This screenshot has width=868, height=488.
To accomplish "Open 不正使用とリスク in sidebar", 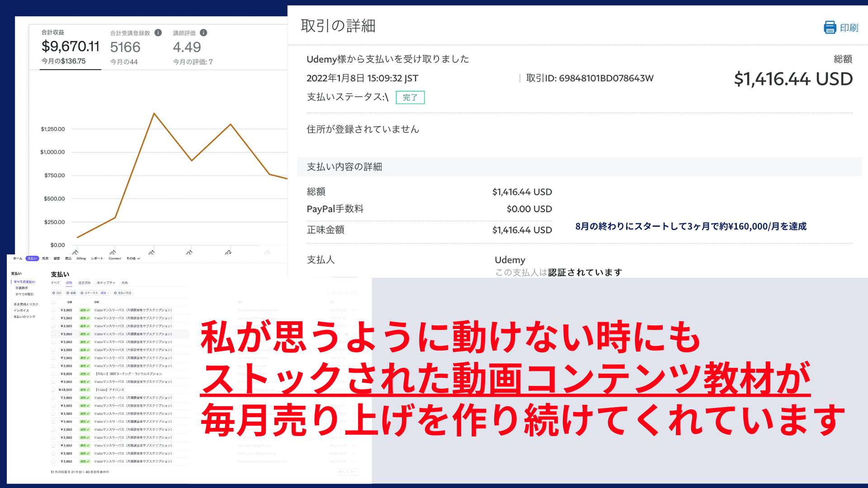I will pos(26,304).
